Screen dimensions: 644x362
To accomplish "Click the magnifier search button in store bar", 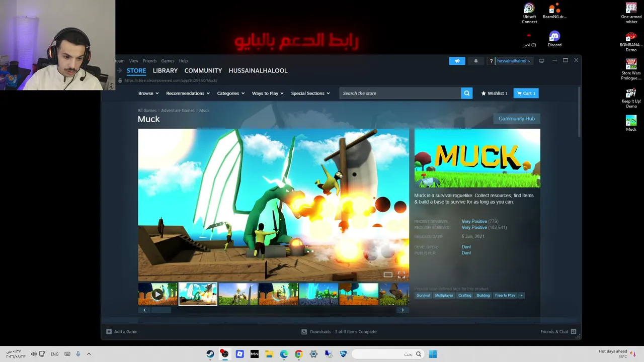I will tap(467, 93).
